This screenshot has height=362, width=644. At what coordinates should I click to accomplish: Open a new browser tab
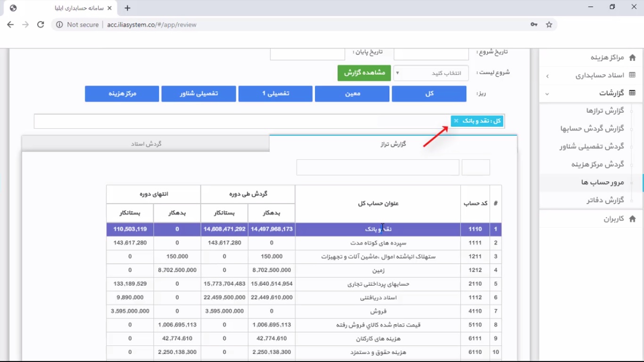point(128,8)
